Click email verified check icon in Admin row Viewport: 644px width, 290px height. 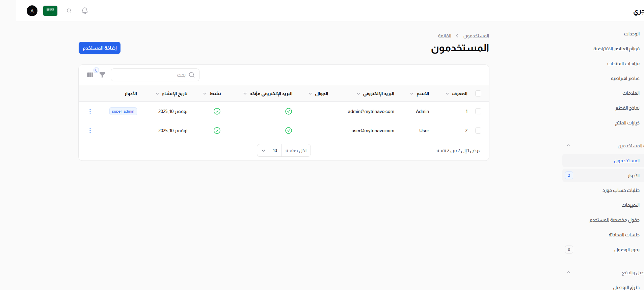[289, 111]
